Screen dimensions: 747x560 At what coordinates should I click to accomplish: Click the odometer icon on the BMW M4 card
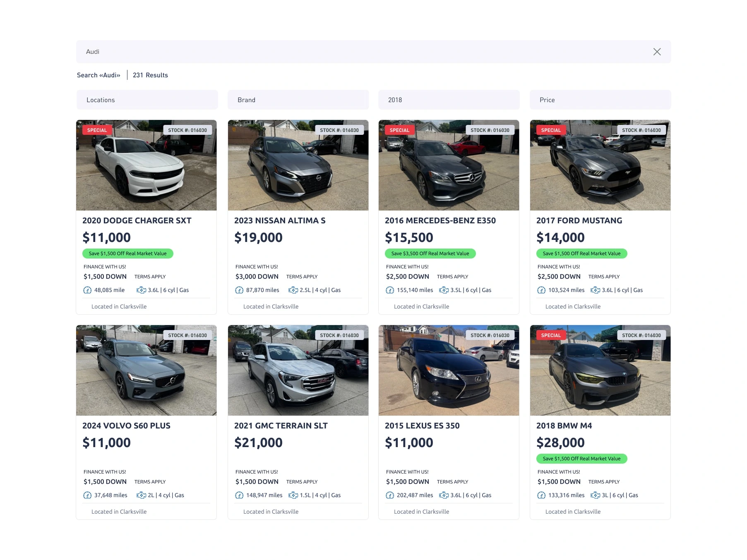[x=541, y=495]
